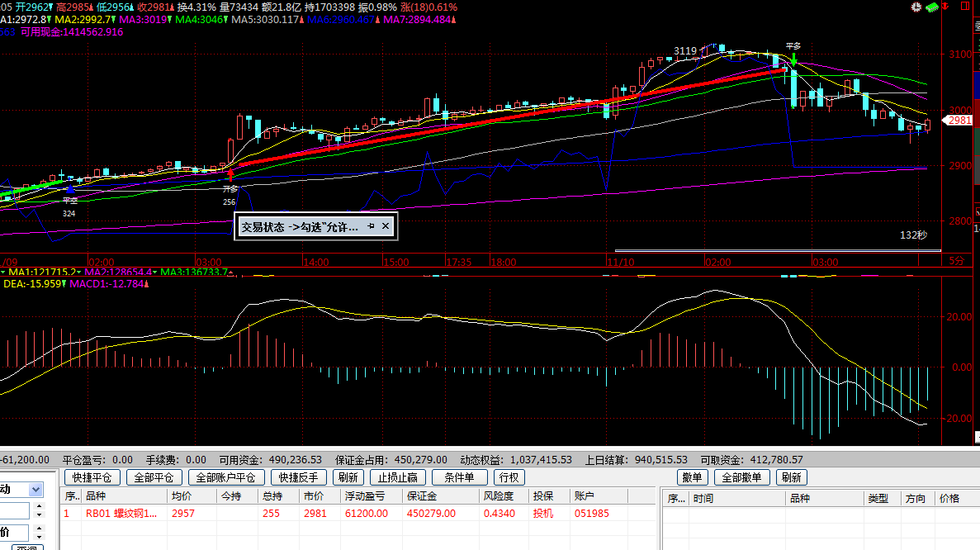Click the green 平多 arrow marker on chart
This screenshot has height=550, width=980.
click(x=793, y=59)
